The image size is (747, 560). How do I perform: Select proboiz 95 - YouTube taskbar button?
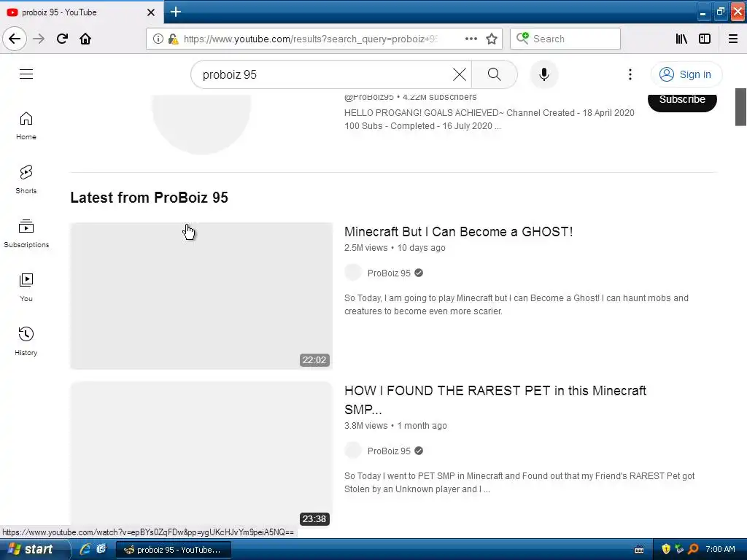click(174, 550)
